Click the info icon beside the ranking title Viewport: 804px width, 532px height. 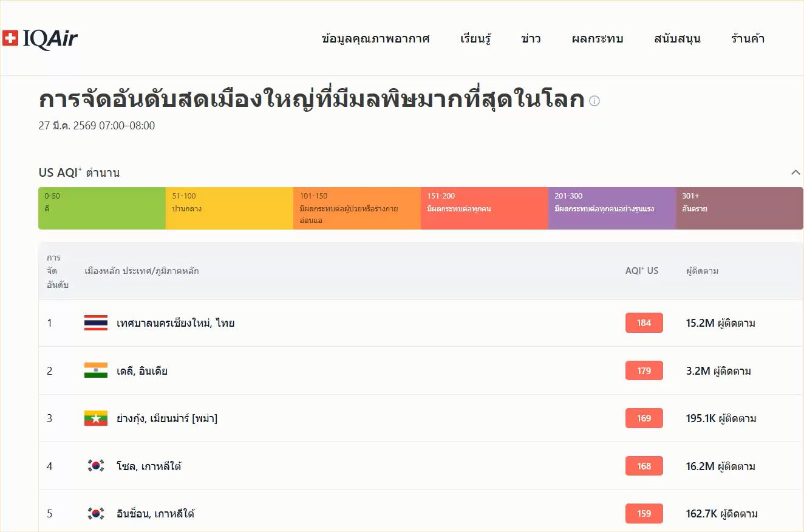[x=594, y=101]
